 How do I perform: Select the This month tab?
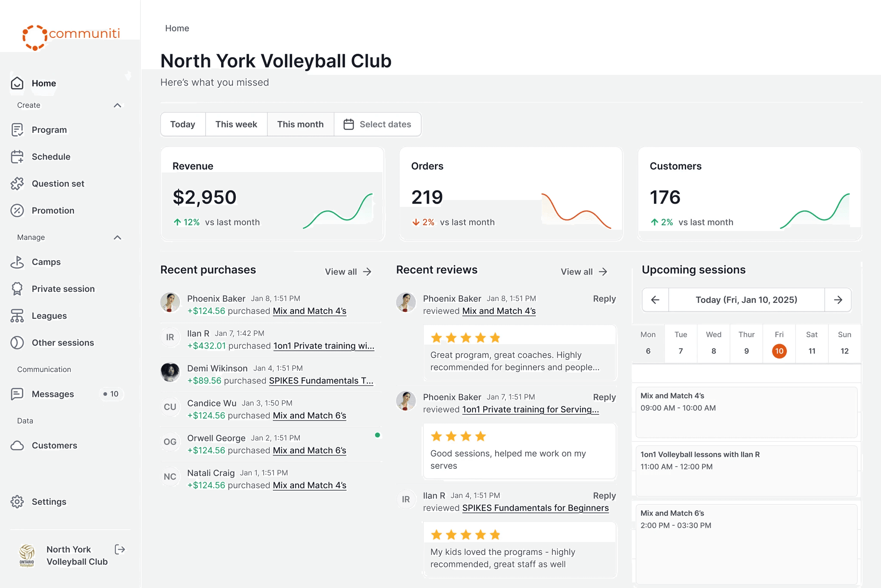click(x=300, y=124)
